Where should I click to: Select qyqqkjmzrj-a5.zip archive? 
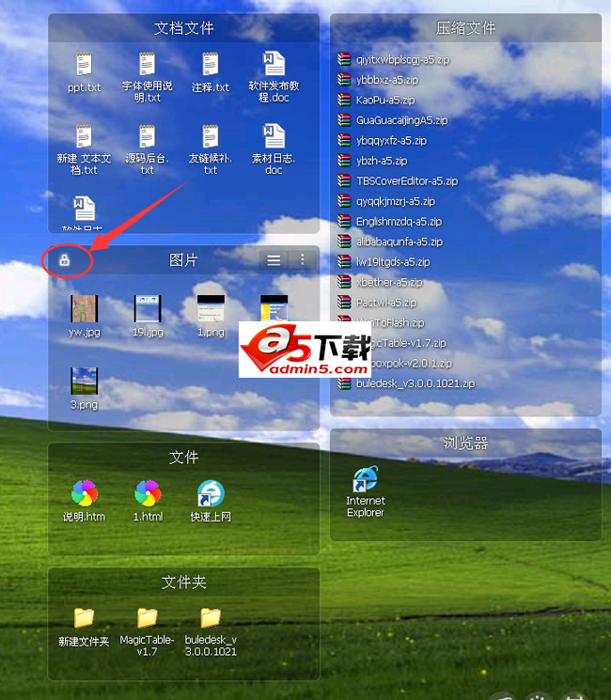click(386, 201)
